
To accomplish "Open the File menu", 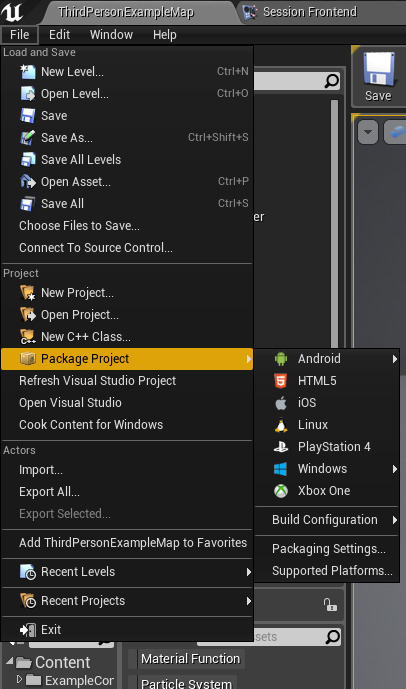I will 19,35.
